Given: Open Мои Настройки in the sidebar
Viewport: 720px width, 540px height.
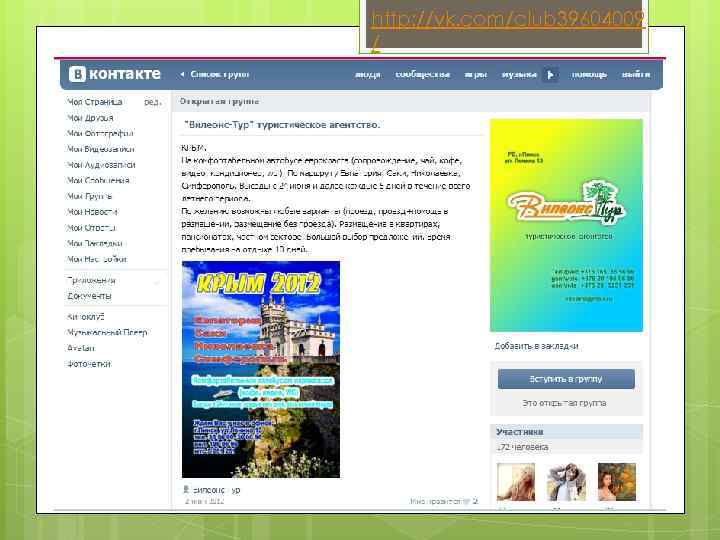Looking at the screenshot, I should click(x=96, y=259).
